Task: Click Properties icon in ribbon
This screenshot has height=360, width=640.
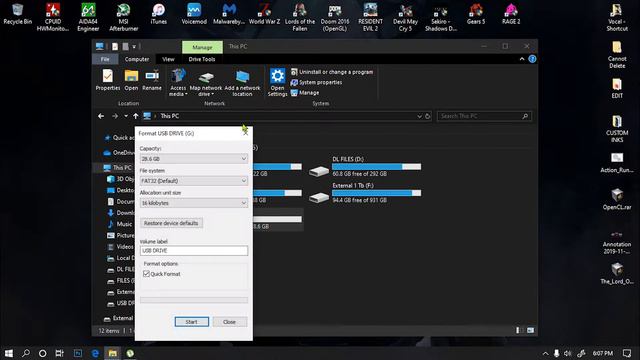Action: 108,80
